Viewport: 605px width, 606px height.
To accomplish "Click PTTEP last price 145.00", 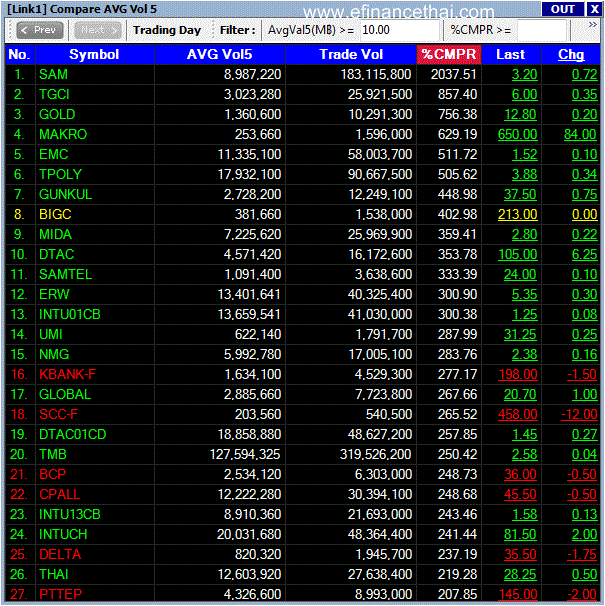I will coord(518,595).
